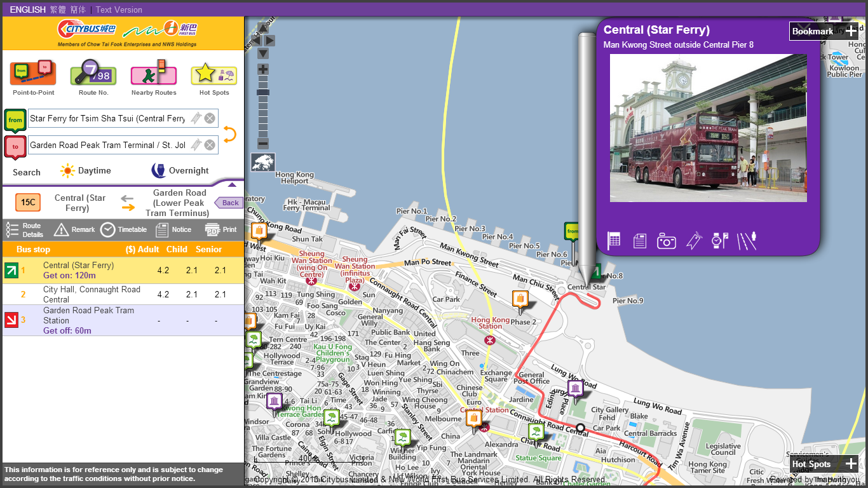Open the Text Version link
868x488 pixels.
tap(119, 10)
